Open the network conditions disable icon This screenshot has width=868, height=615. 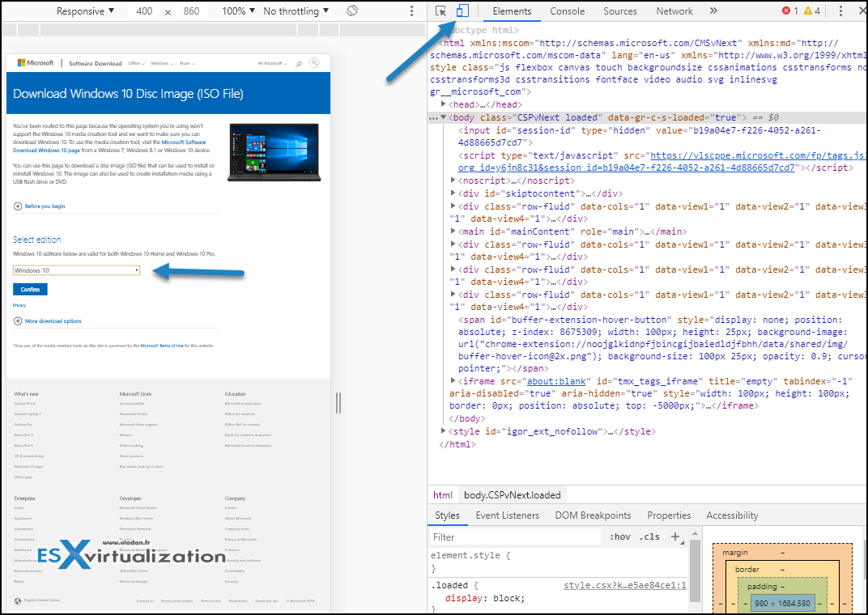[351, 11]
